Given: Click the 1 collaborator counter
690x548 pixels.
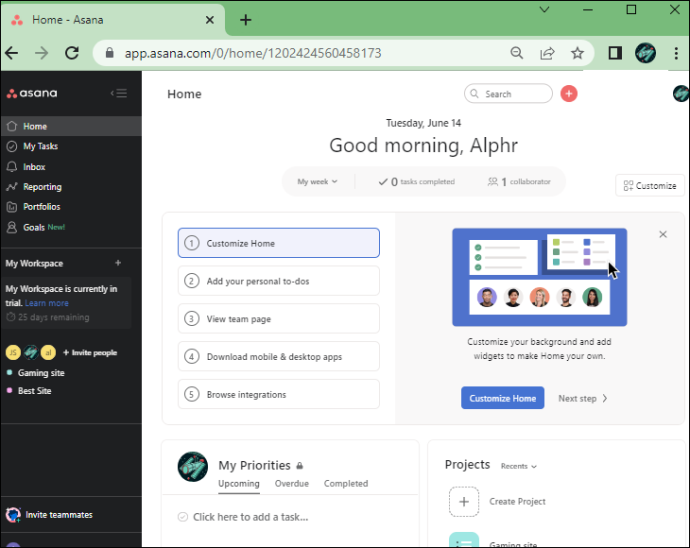Looking at the screenshot, I should tap(519, 181).
